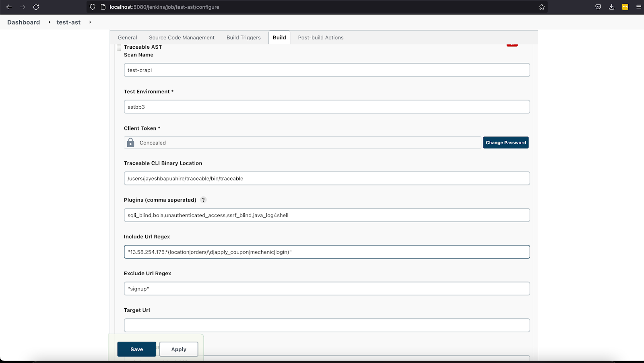
Task: Click the empty Target Url field
Action: pyautogui.click(x=327, y=325)
